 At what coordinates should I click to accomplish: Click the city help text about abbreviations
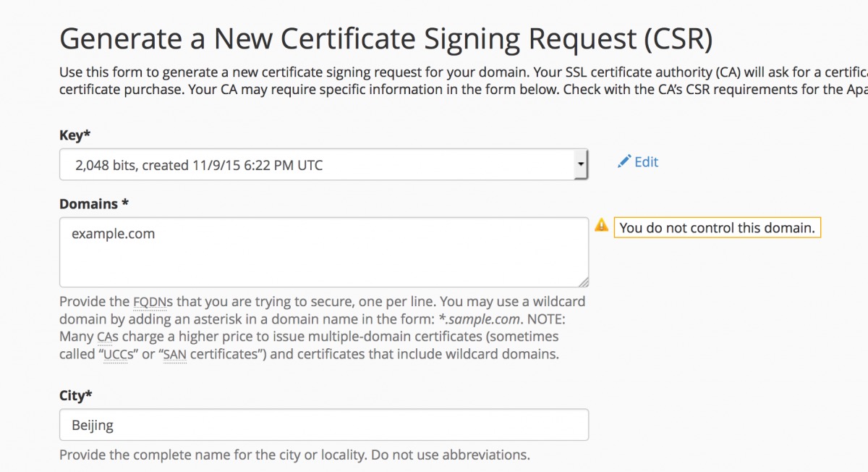[x=294, y=455]
